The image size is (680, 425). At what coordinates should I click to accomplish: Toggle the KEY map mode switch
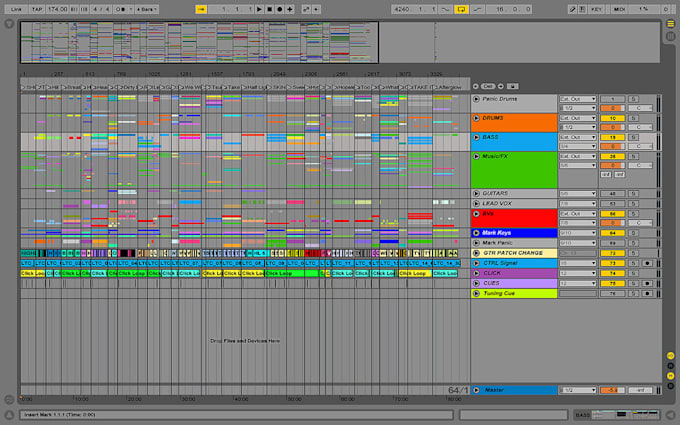click(x=597, y=9)
